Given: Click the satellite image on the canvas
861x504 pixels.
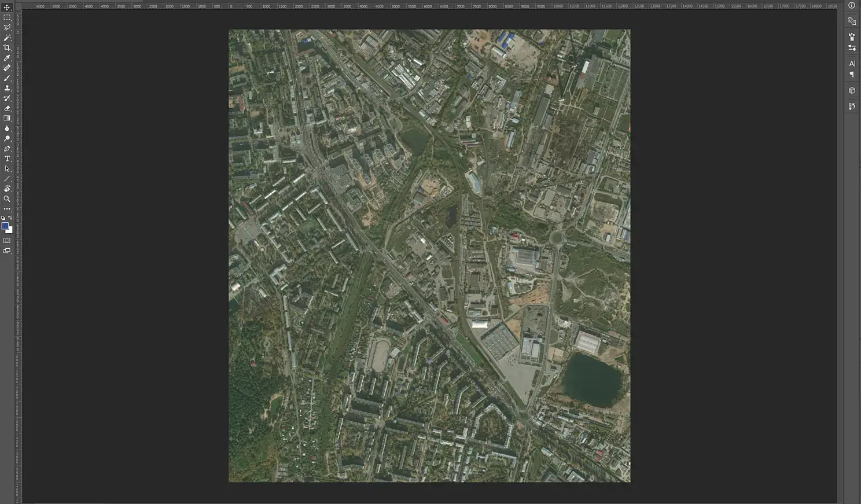Looking at the screenshot, I should tap(429, 256).
